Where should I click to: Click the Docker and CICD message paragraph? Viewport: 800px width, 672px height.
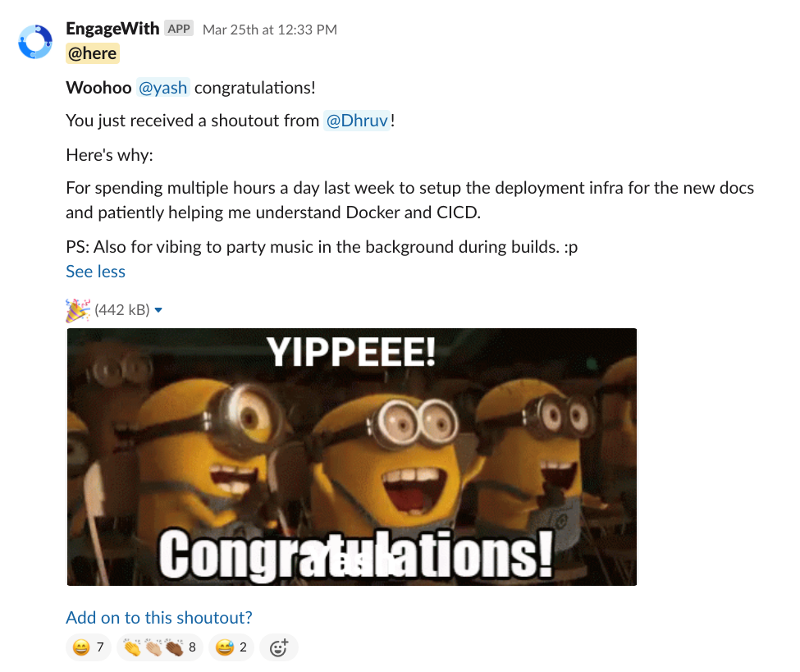point(409,200)
